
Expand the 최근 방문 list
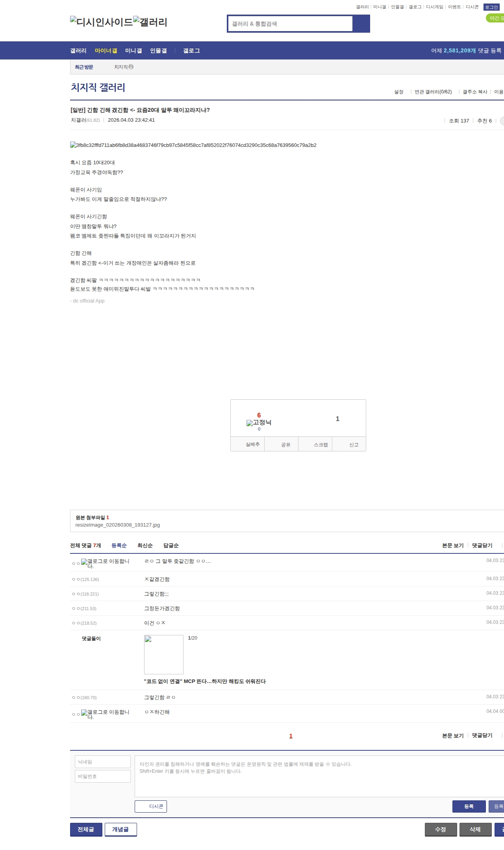point(84,67)
